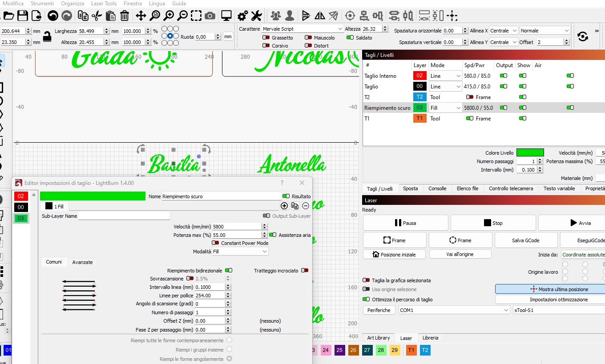Click the Undo arrow icon in toolbar
This screenshot has height=364, width=605.
[53, 16]
